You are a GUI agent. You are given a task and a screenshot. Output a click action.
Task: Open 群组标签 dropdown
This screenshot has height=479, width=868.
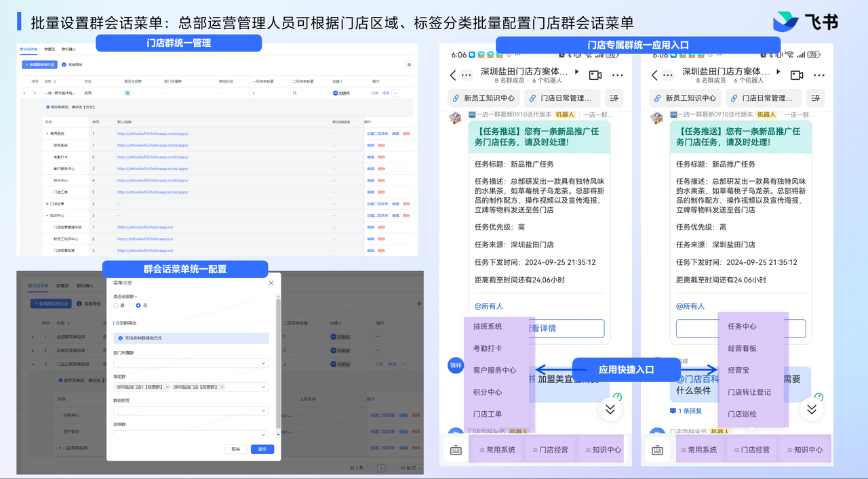pos(191,411)
